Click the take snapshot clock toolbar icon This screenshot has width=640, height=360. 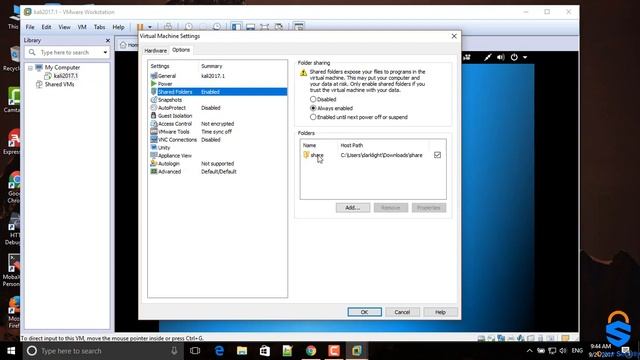click(x=189, y=27)
